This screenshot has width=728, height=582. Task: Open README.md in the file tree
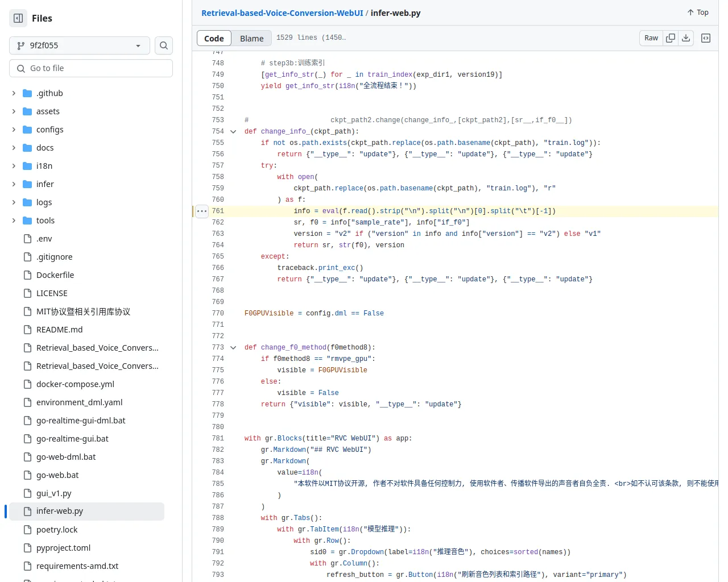60,330
